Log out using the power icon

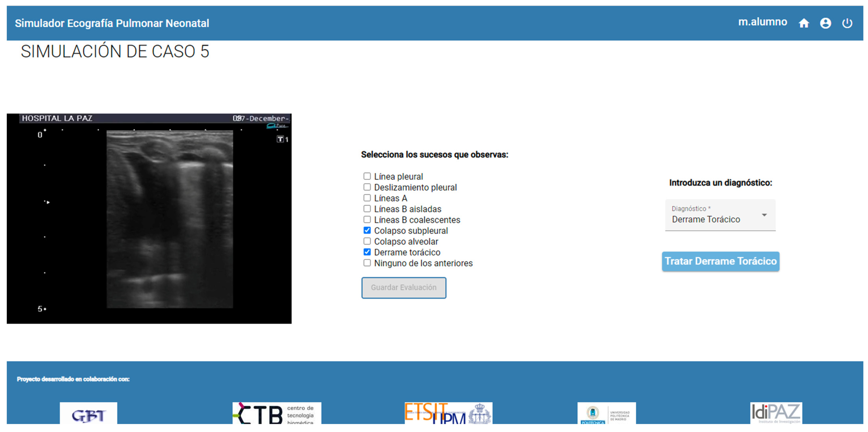[x=847, y=23]
